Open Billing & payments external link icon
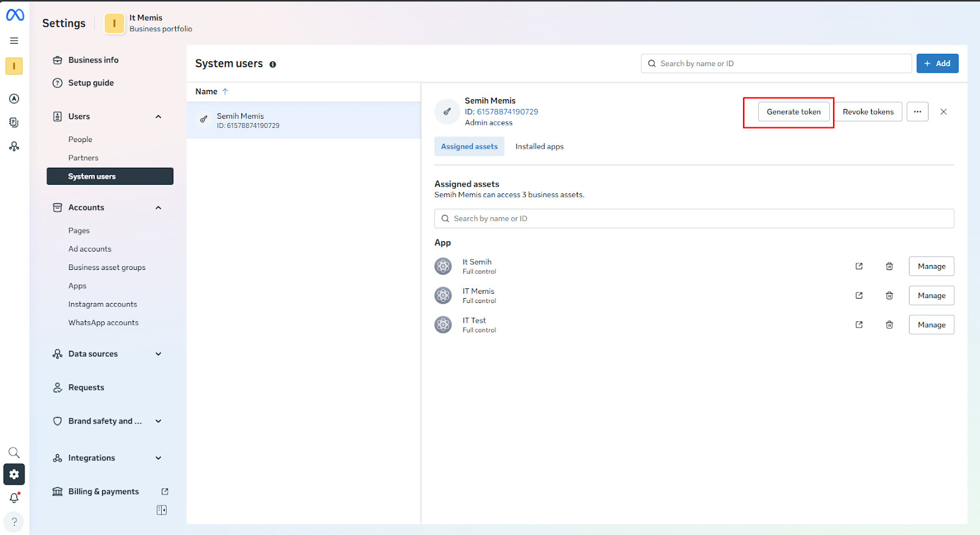 click(165, 492)
